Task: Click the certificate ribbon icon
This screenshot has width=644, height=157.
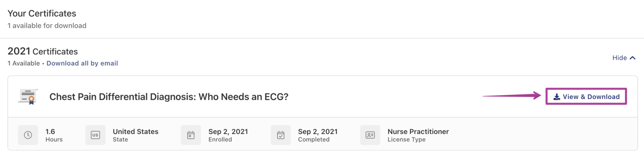Action: coord(28,97)
